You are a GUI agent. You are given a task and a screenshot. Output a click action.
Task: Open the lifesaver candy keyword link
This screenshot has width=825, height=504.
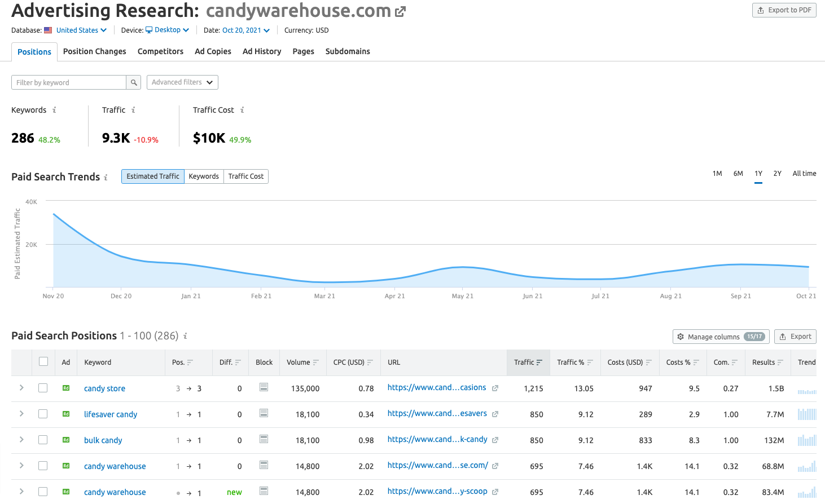tap(111, 414)
